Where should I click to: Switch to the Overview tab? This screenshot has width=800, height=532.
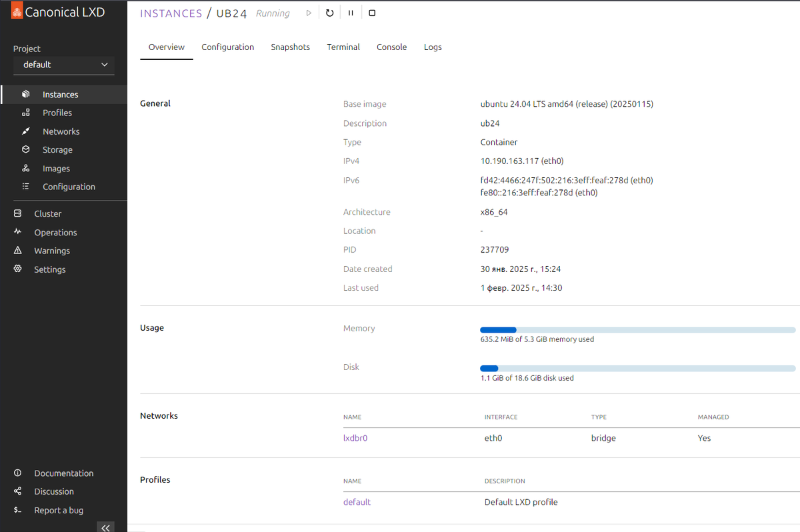click(167, 47)
